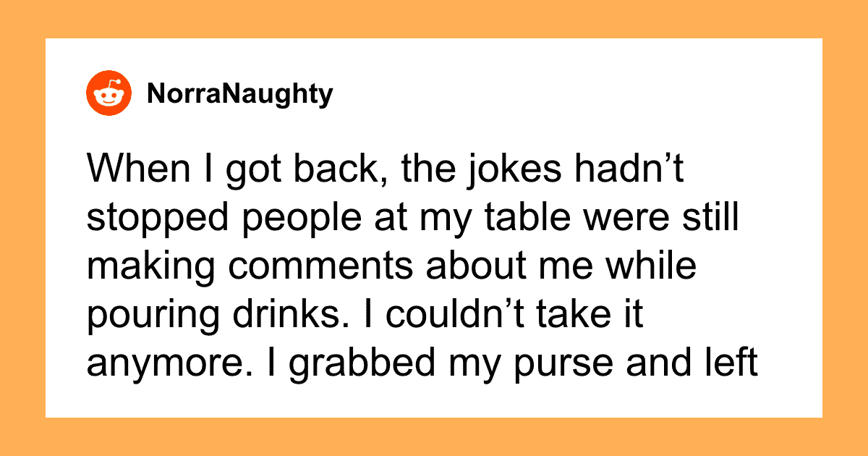Screen dimensions: 868x456
Task: Open the NorraNaughty user profile link
Action: (239, 94)
